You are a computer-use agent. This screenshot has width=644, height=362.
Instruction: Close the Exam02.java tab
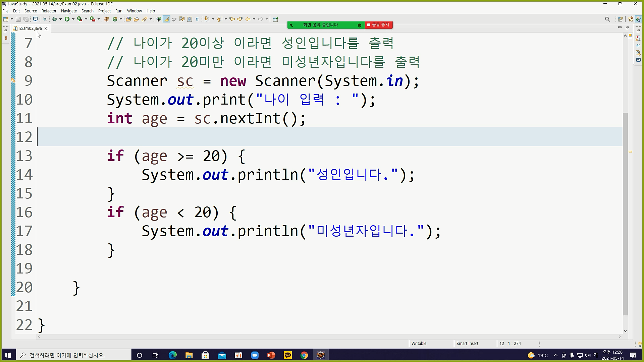[x=46, y=28]
